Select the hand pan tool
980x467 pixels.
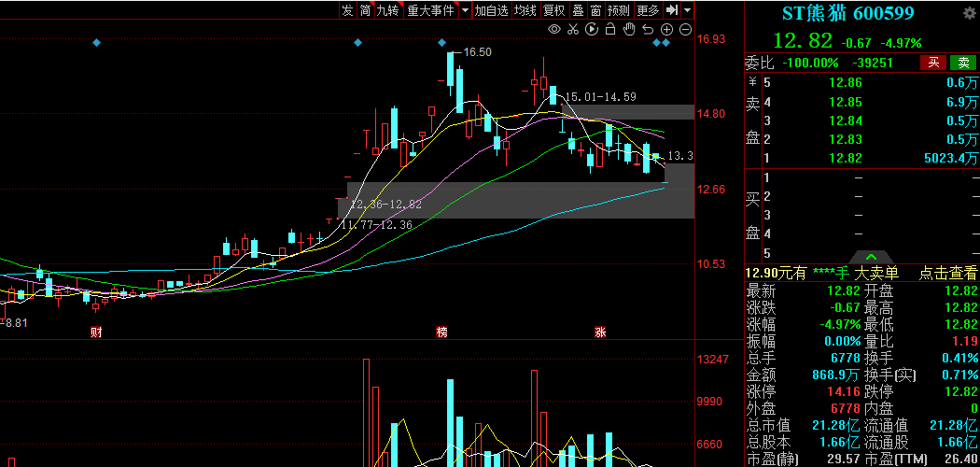(x=629, y=29)
